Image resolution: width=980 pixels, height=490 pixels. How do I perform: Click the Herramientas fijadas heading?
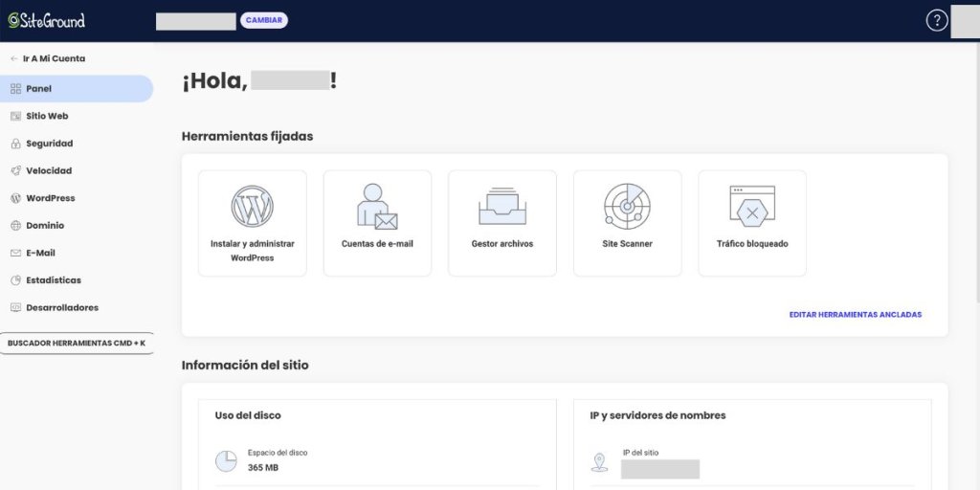tap(248, 136)
